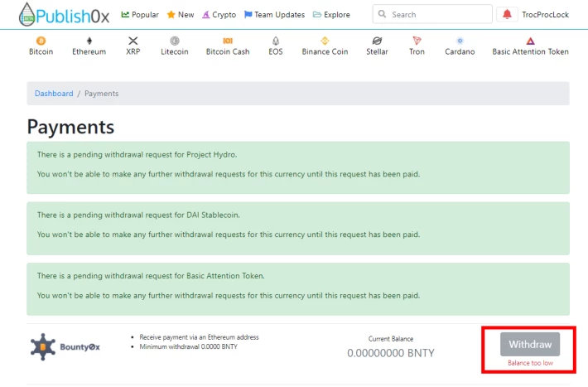Click the grey Withdraw button for BNTY
The image size is (588, 387).
click(530, 344)
